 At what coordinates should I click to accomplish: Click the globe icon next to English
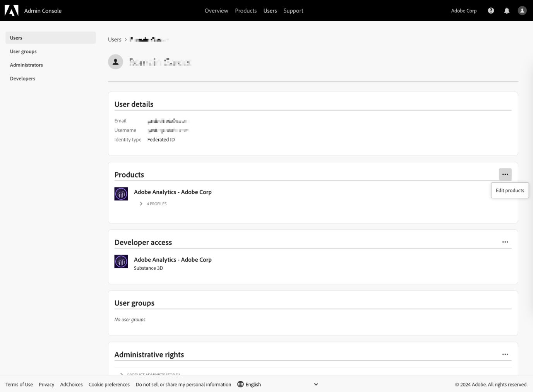240,384
